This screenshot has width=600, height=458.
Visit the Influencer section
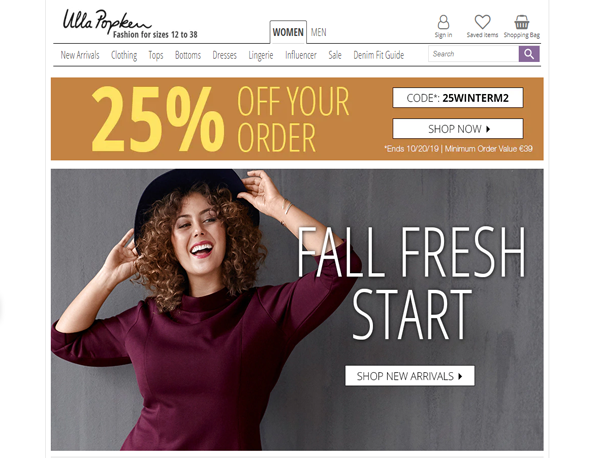(301, 55)
